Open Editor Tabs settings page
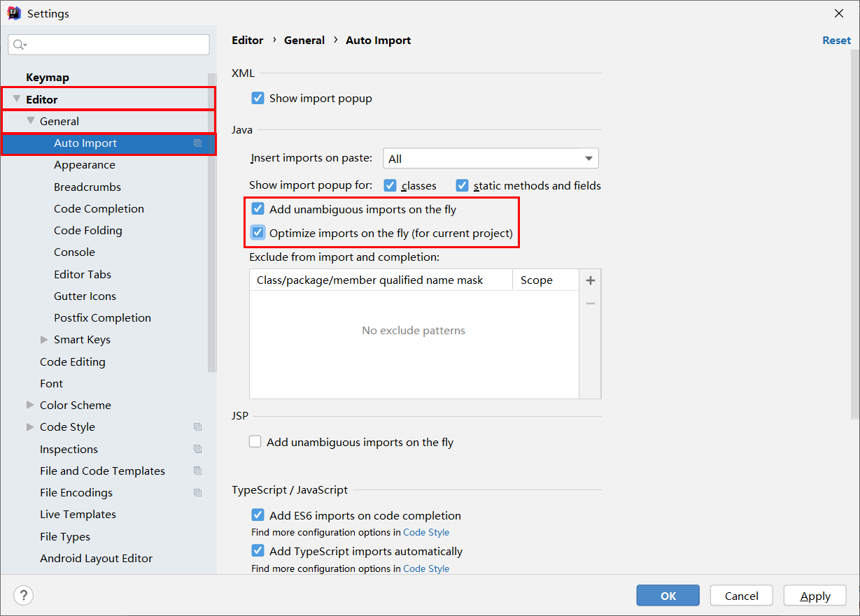 (x=83, y=274)
